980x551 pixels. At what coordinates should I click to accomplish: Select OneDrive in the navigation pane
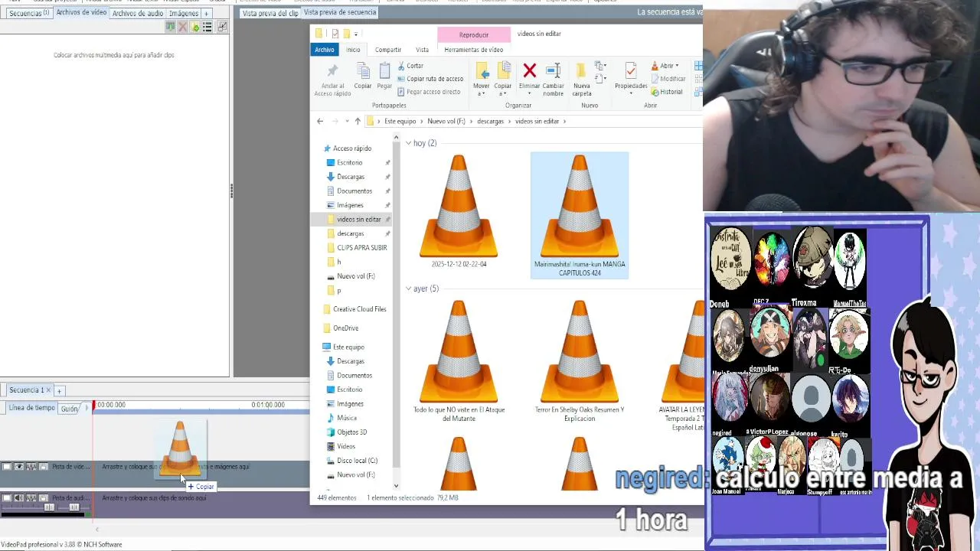click(341, 328)
